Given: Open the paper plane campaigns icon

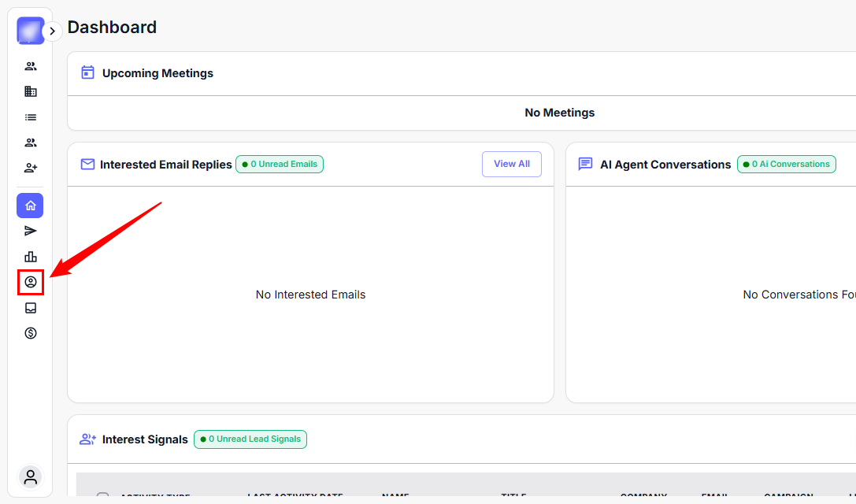Looking at the screenshot, I should [x=31, y=231].
